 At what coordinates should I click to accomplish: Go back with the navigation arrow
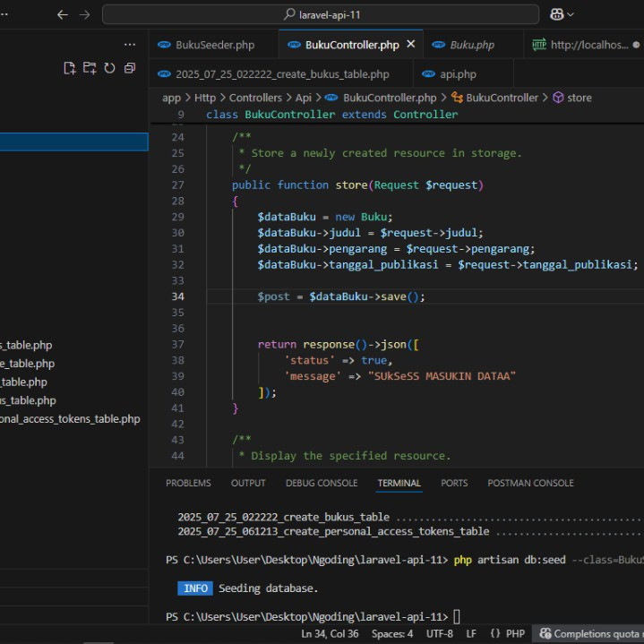click(62, 14)
